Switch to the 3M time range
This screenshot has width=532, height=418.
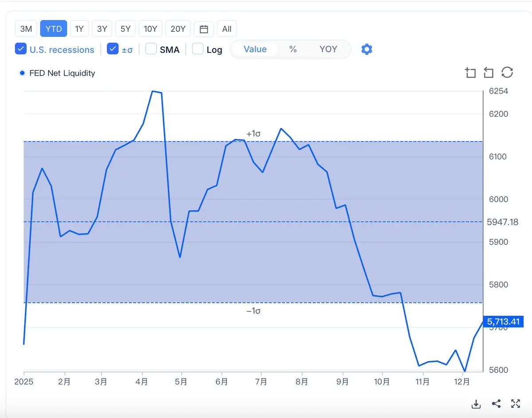tap(26, 29)
